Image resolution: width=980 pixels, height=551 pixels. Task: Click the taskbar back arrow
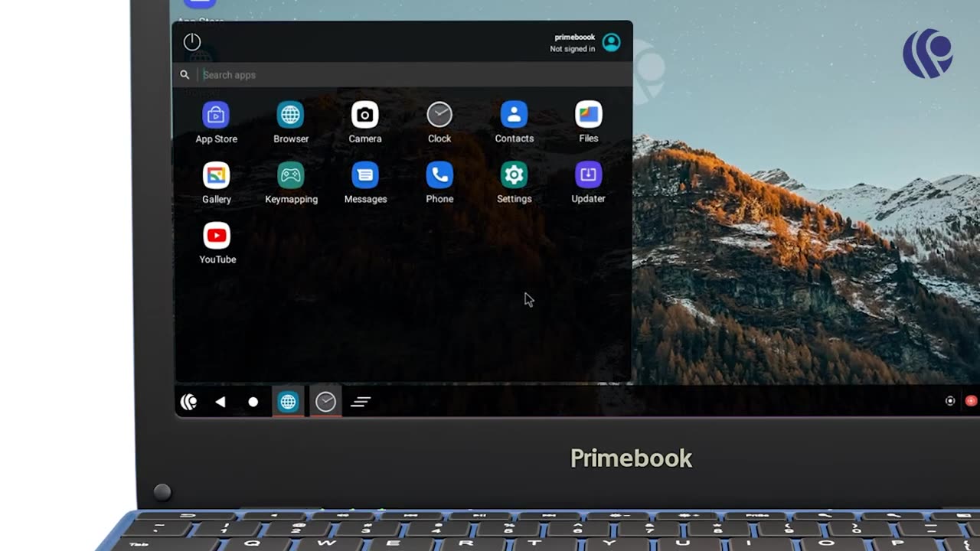coord(220,402)
